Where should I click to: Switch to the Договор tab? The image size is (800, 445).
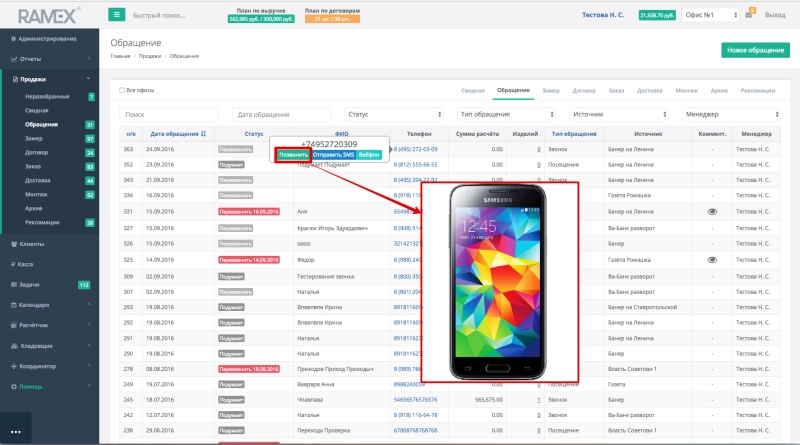pyautogui.click(x=584, y=91)
